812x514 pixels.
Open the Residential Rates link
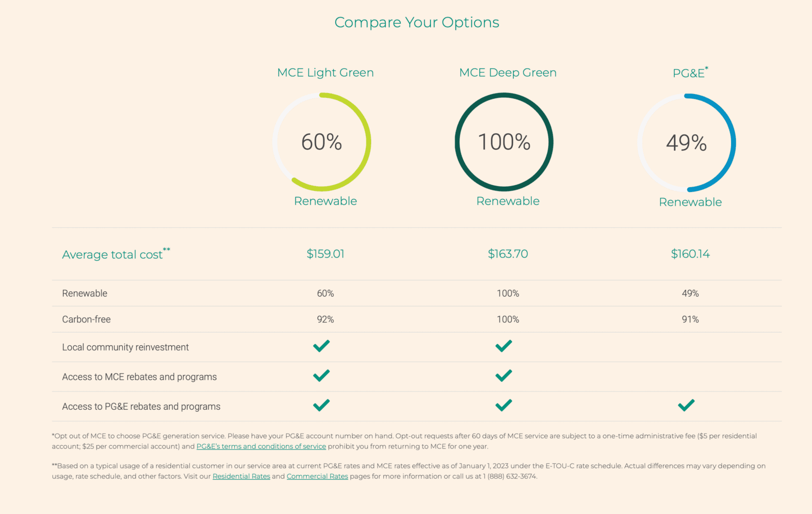pos(241,476)
